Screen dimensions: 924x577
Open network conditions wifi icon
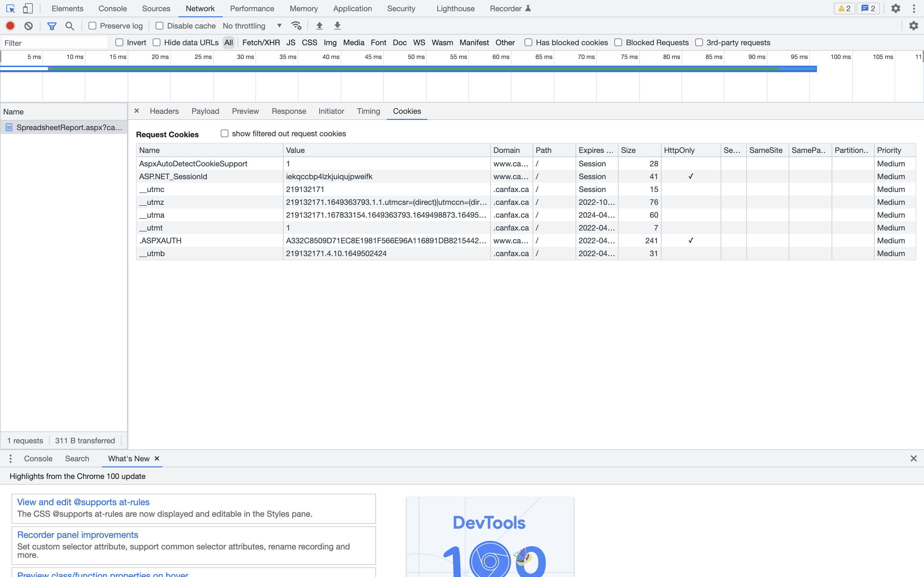296,26
